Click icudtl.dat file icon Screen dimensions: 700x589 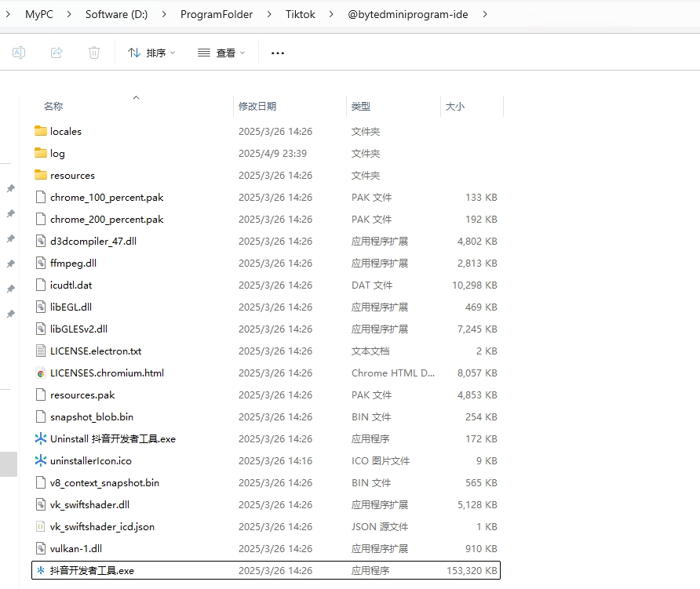(41, 285)
